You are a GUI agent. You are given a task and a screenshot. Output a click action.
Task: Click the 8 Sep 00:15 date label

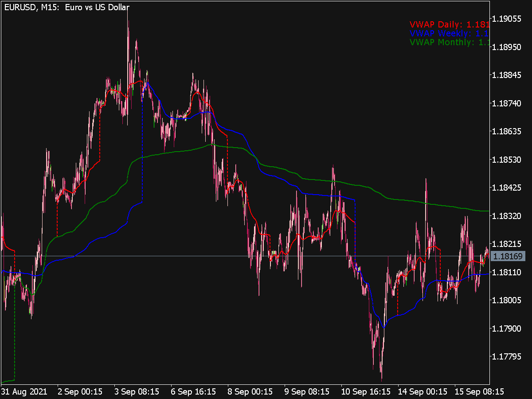(250, 392)
